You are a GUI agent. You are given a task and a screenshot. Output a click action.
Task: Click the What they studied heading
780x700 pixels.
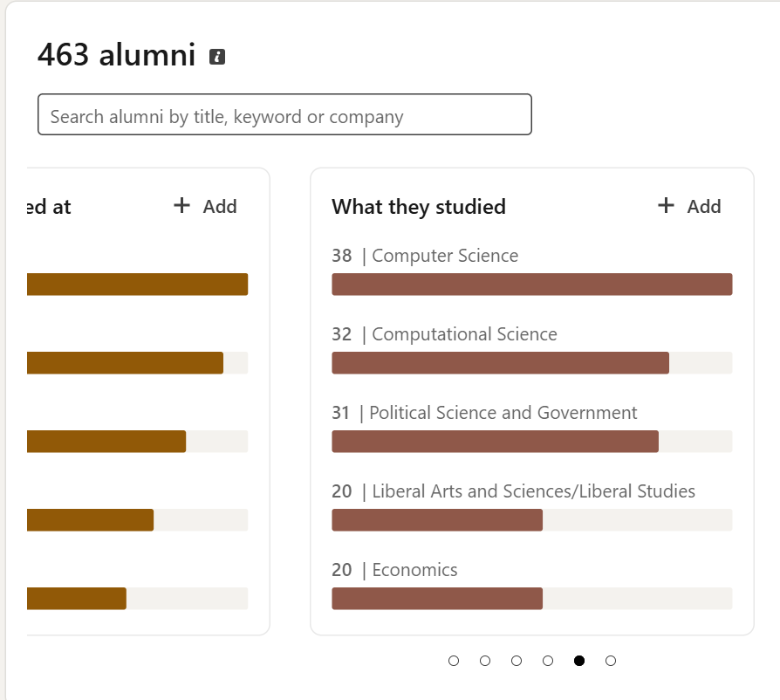click(419, 207)
